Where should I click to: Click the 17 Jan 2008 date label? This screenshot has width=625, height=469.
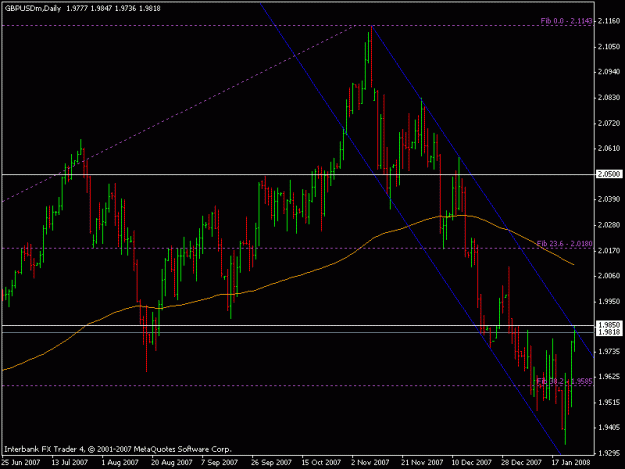click(x=572, y=462)
